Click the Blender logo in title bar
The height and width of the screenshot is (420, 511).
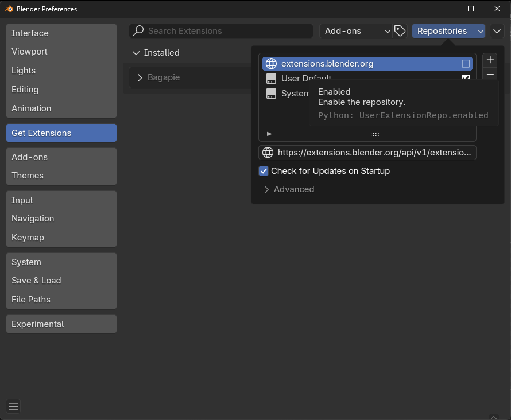coord(9,9)
